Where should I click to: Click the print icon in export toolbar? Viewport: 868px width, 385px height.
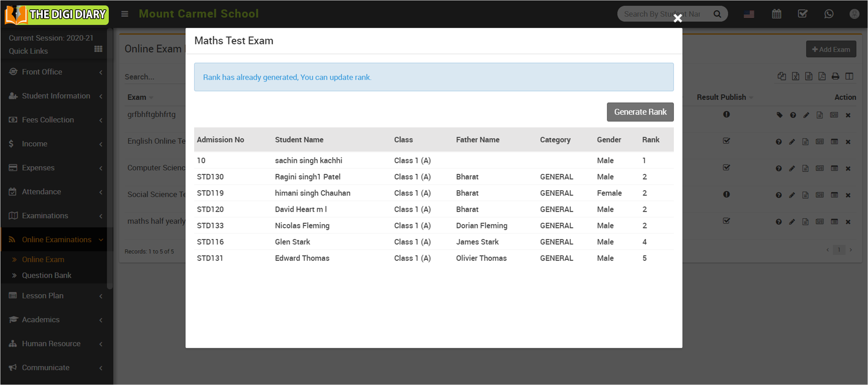coord(835,76)
